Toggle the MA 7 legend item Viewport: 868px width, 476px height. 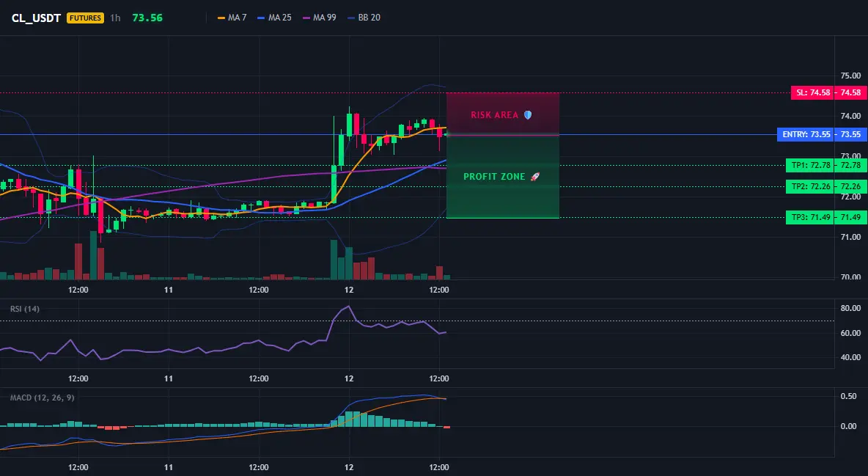(x=232, y=18)
